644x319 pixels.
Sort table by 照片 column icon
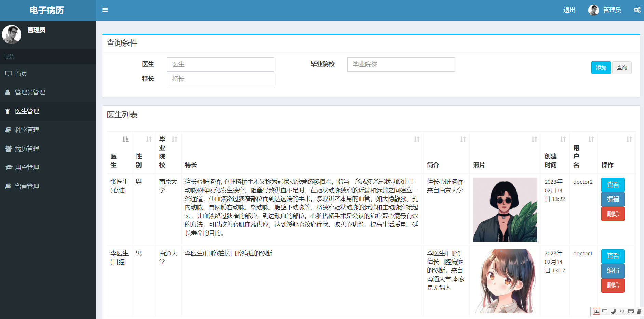pos(534,139)
